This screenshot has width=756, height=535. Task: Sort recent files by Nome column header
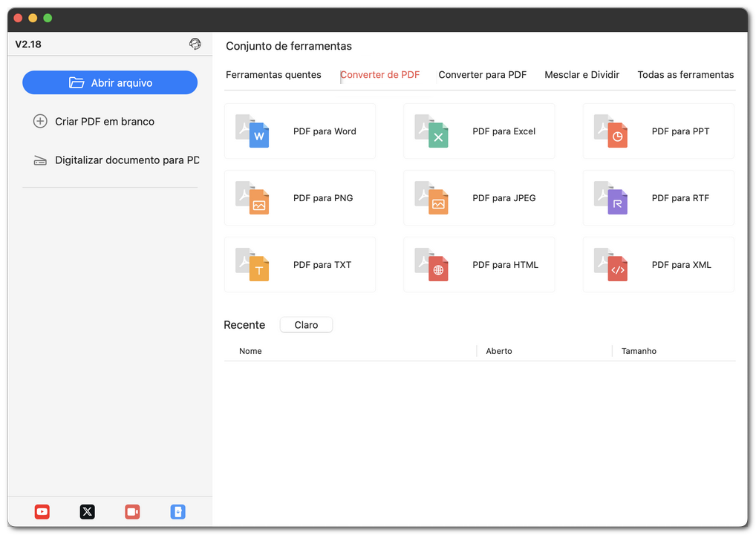250,351
